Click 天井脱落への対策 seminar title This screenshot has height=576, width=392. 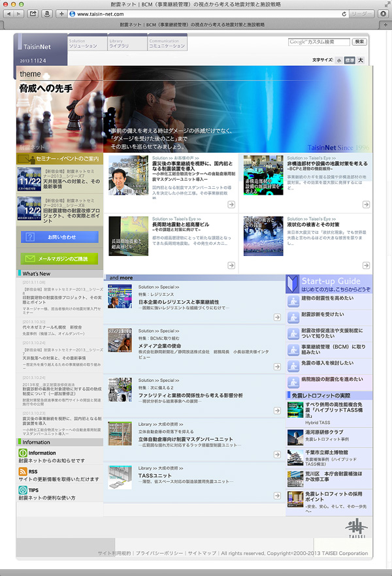pos(72,184)
